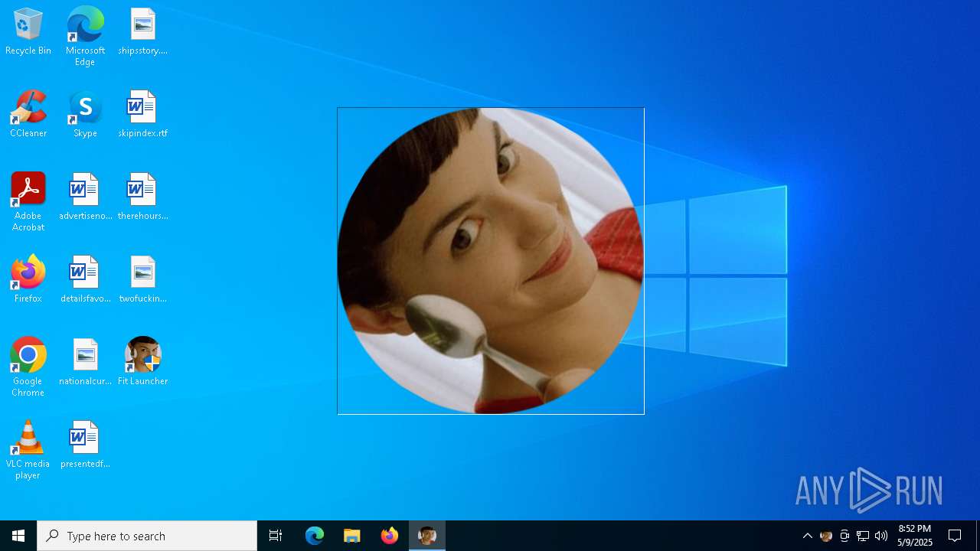
Task: Launch Edge from the taskbar
Action: [x=315, y=536]
